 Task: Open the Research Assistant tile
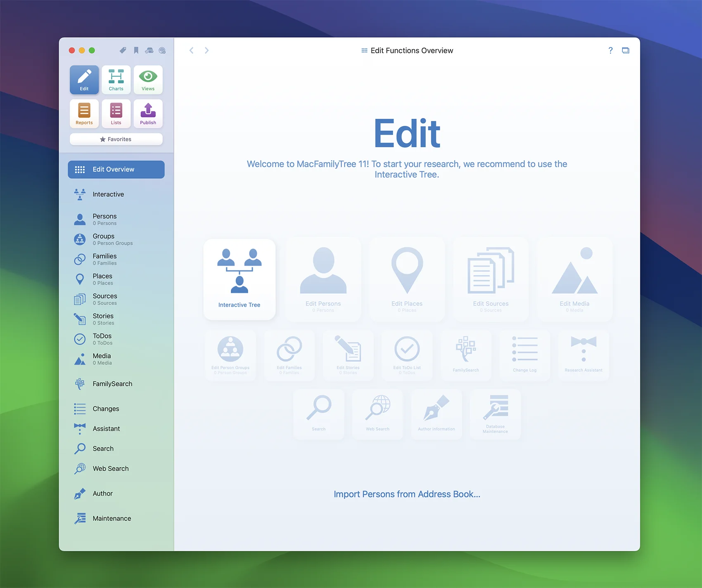583,355
